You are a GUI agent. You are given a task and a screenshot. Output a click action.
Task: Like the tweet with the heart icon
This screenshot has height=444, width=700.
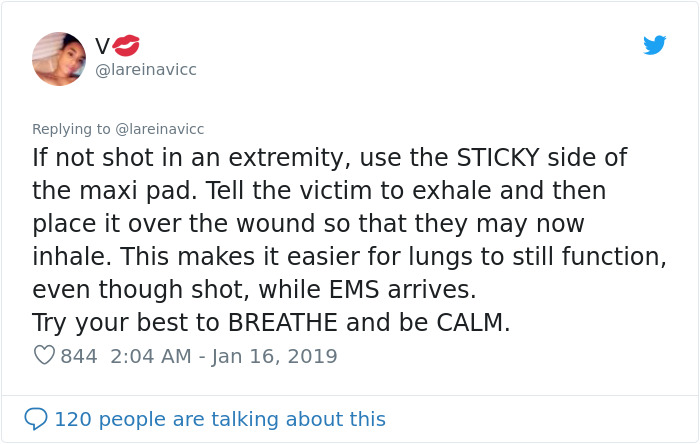tap(44, 356)
